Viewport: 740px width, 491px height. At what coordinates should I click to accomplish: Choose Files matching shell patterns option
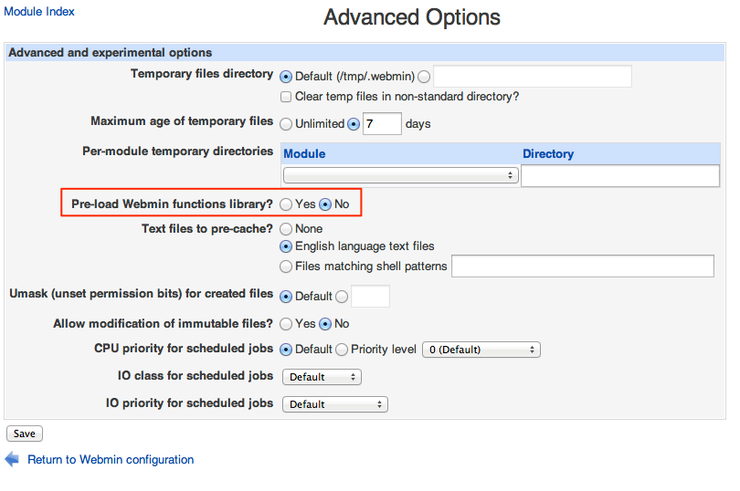pos(286,267)
